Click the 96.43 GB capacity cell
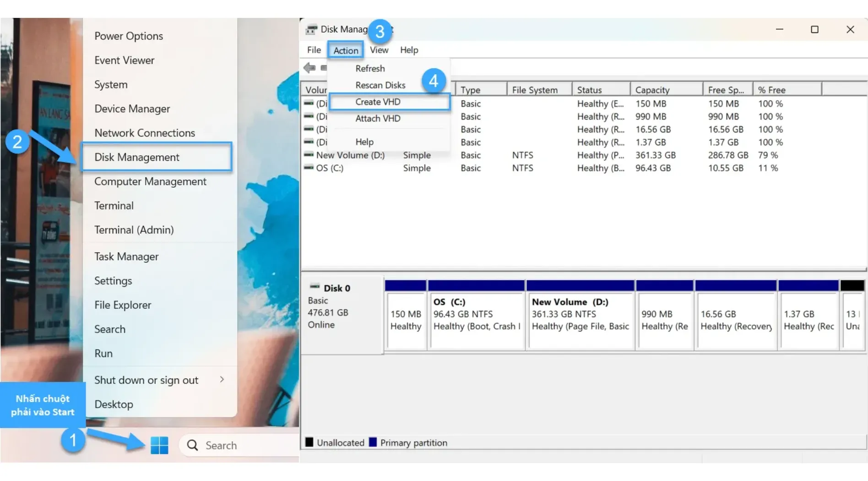The height and width of the screenshot is (481, 868). click(653, 168)
